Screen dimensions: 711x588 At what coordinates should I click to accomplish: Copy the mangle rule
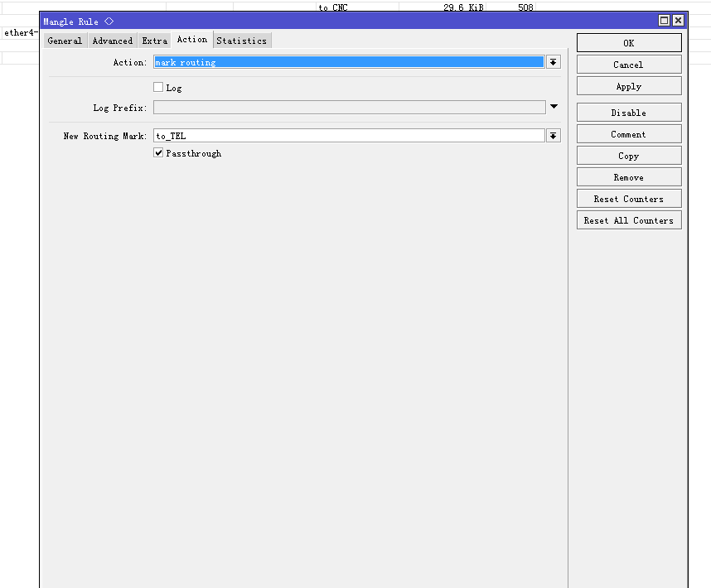[x=629, y=156]
